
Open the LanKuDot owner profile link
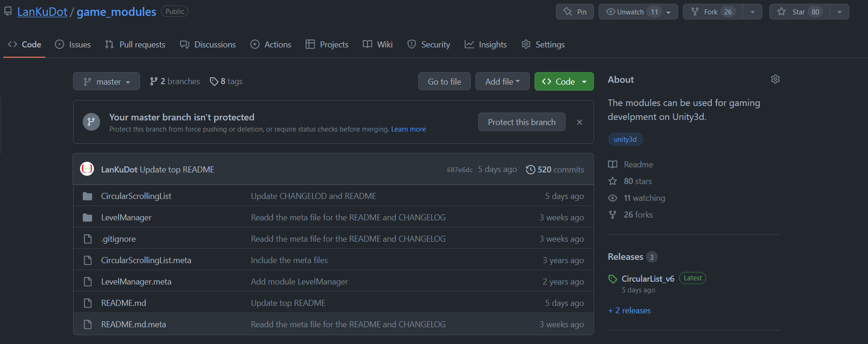pos(42,12)
